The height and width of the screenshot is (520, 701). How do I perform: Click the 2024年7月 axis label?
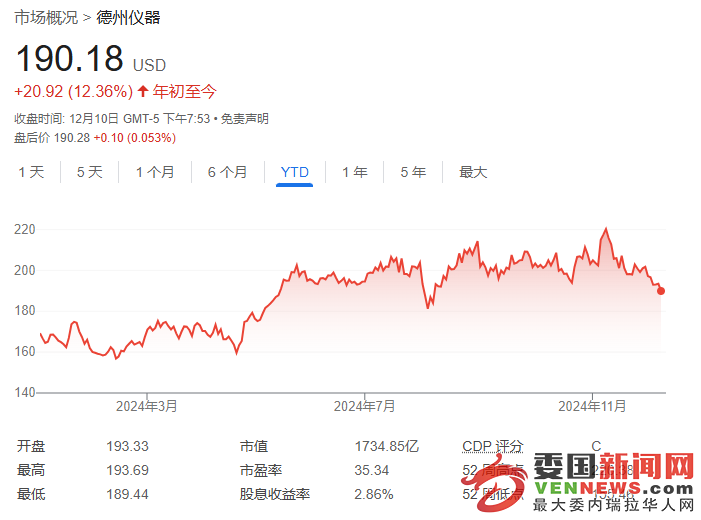click(x=364, y=406)
